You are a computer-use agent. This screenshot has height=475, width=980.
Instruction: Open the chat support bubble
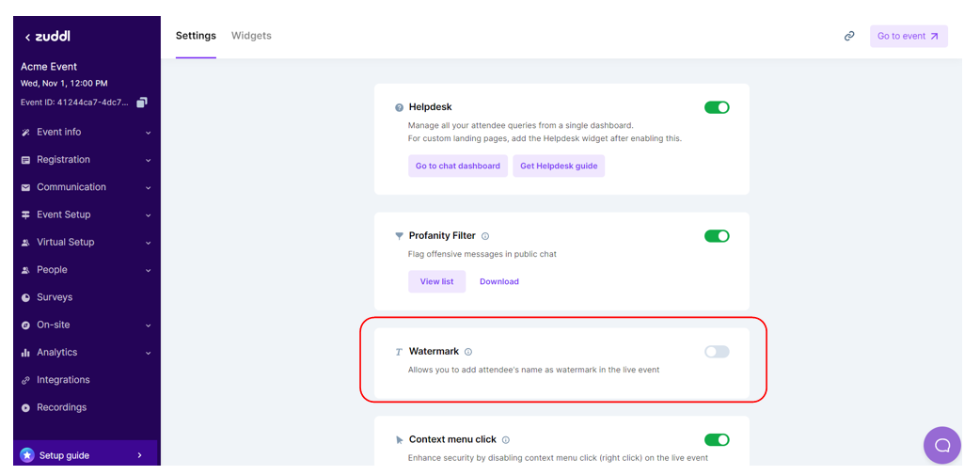[x=941, y=445]
